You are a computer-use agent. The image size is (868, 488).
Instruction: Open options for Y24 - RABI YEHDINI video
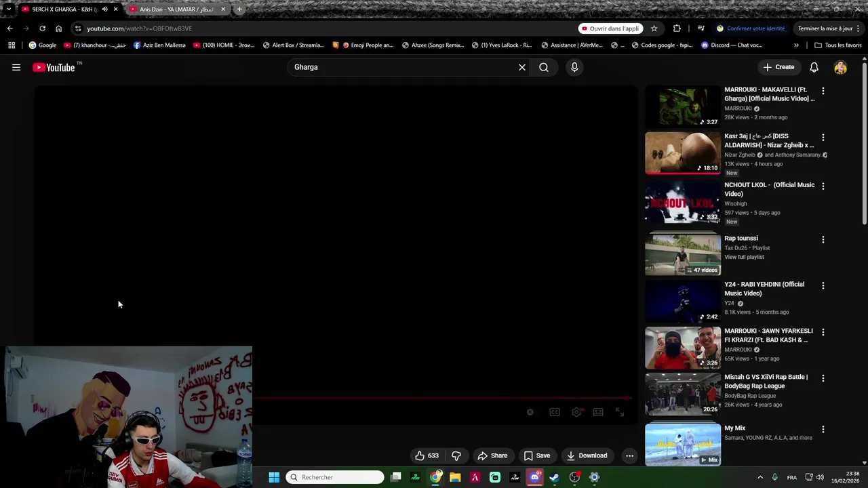coord(823,286)
